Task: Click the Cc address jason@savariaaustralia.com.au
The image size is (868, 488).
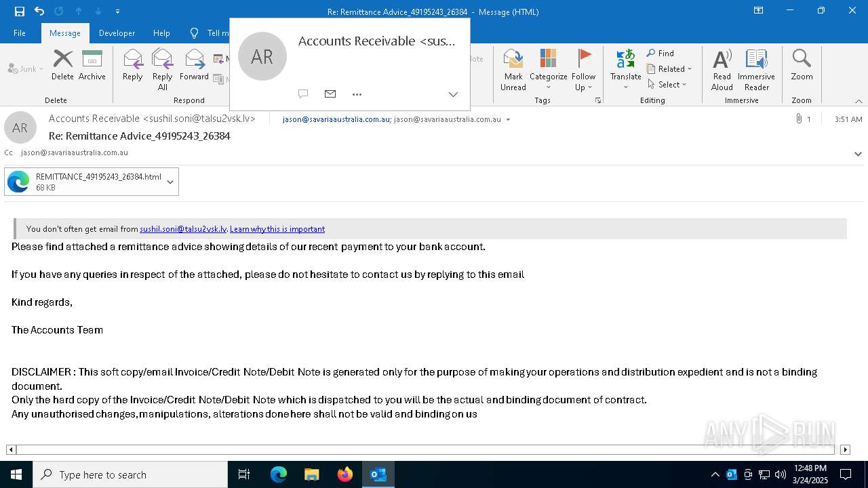Action: coord(75,152)
